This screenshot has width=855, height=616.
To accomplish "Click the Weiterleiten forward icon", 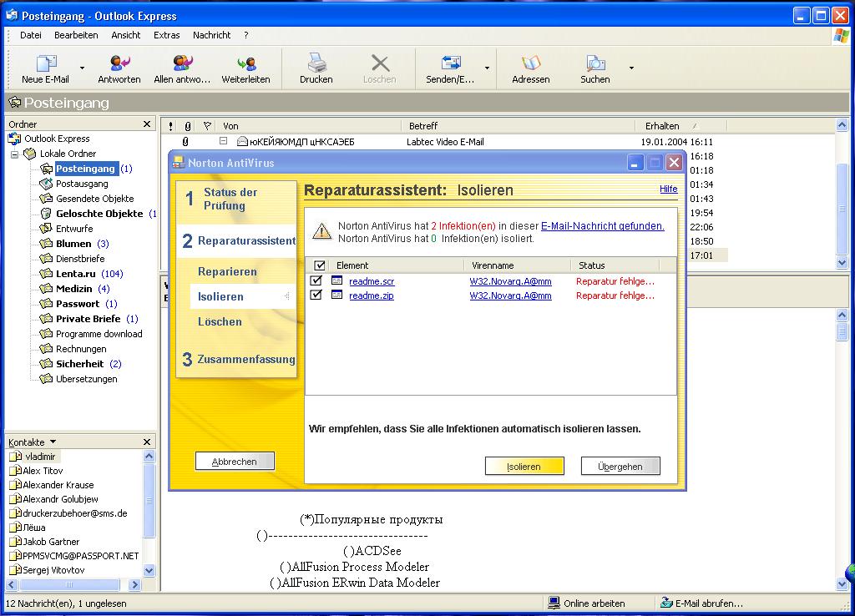I will click(x=246, y=63).
